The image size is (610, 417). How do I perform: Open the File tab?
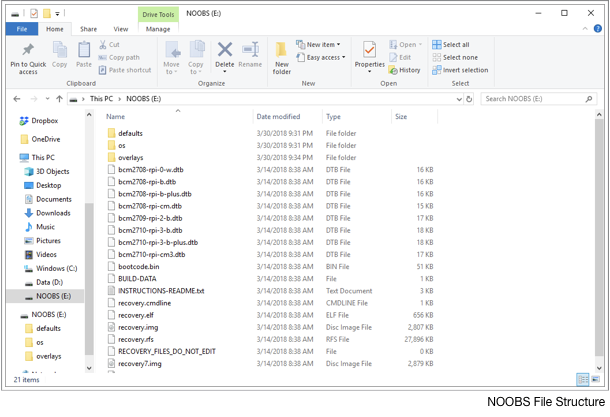tap(22, 29)
